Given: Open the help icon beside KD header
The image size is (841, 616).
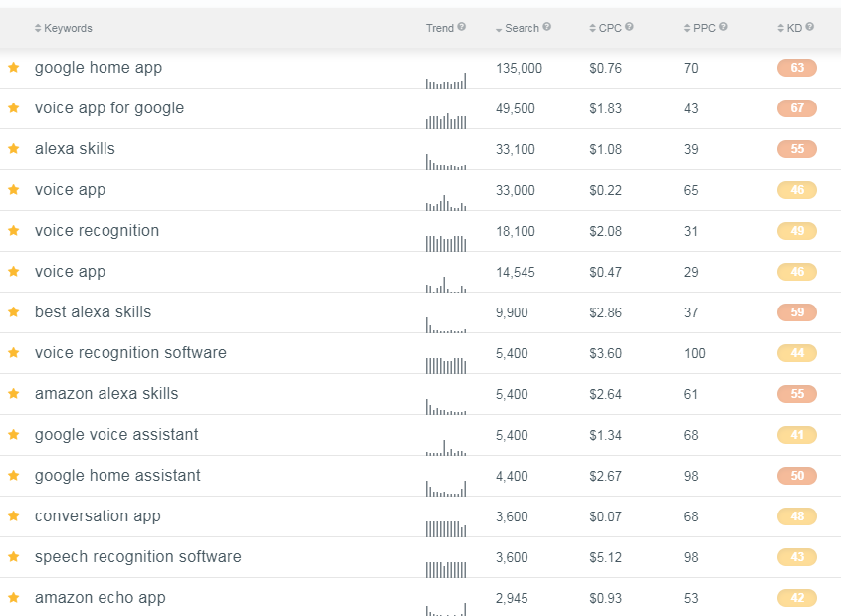Looking at the screenshot, I should click(809, 26).
